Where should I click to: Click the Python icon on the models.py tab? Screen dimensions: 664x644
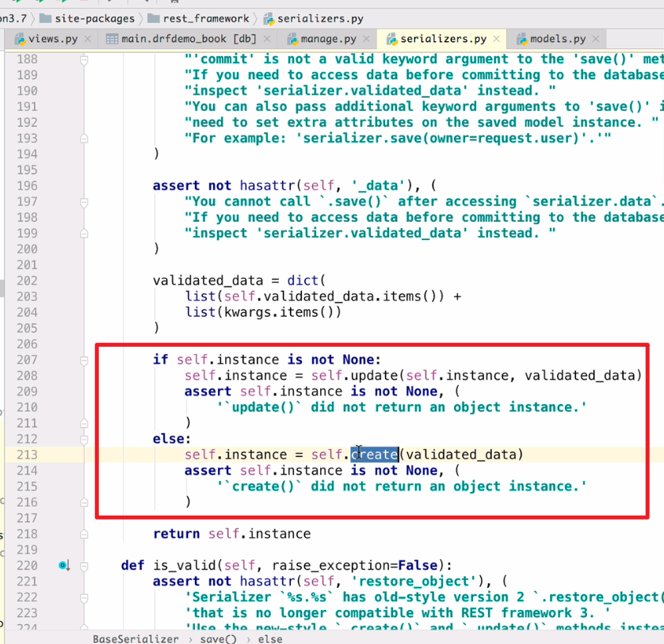click(521, 37)
